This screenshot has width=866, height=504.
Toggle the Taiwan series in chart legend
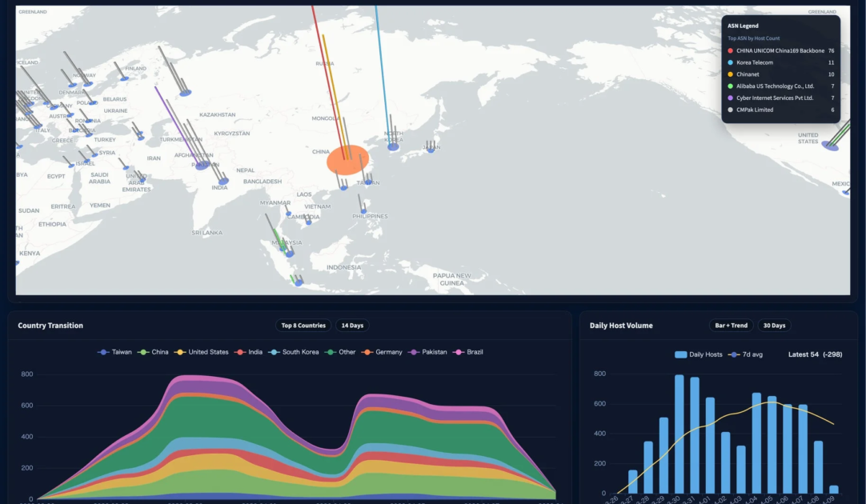tap(115, 352)
